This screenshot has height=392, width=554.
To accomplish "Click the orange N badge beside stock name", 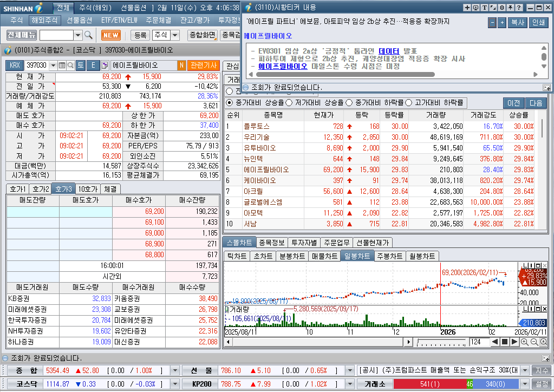I will pyautogui.click(x=181, y=66).
